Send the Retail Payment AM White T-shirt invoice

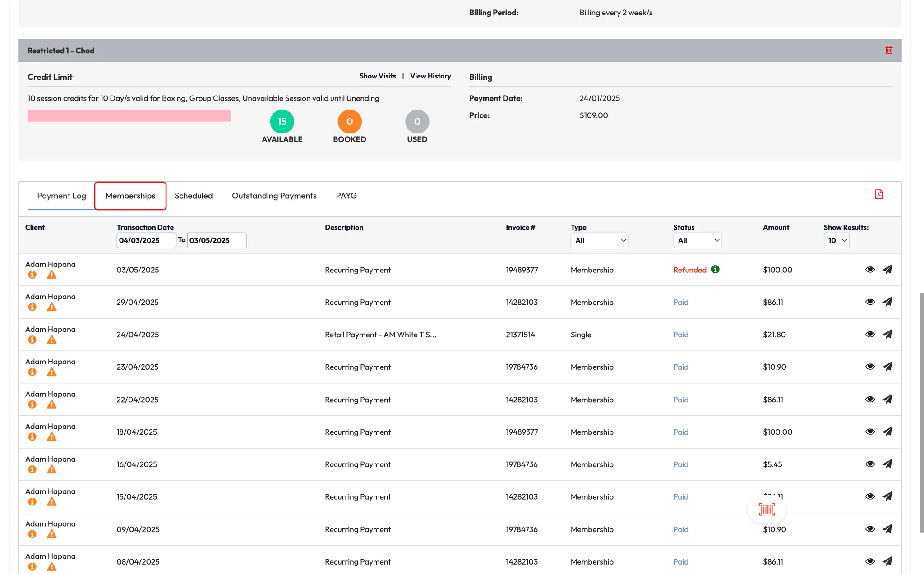pyautogui.click(x=887, y=334)
